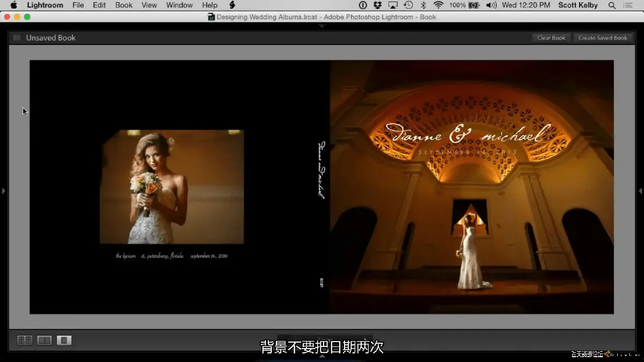
Task: Open the File menu
Action: [x=78, y=5]
